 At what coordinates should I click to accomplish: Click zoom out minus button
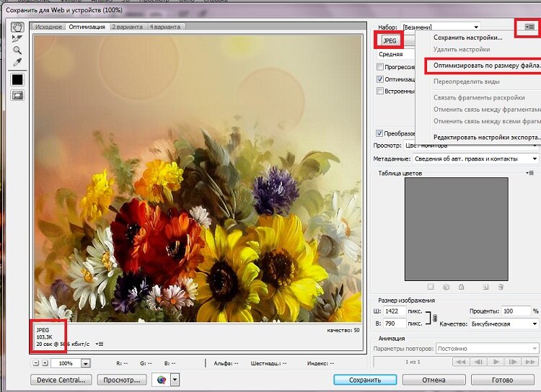click(x=36, y=363)
